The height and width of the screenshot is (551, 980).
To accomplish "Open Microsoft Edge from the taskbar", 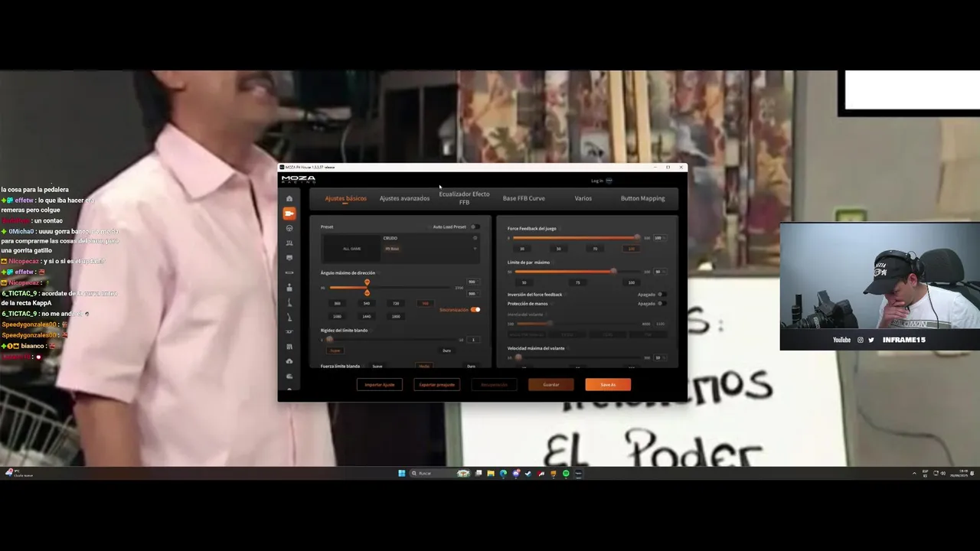I will (503, 473).
